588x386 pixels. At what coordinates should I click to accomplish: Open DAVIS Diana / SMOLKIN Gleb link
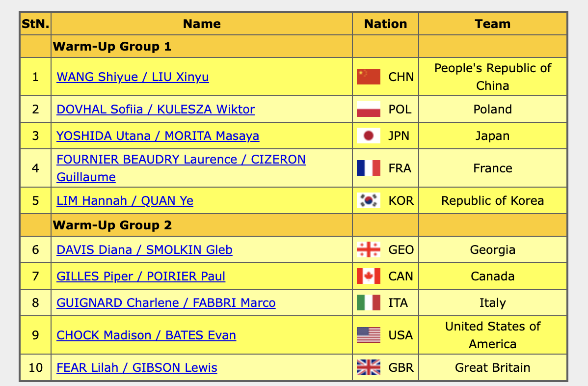(144, 249)
